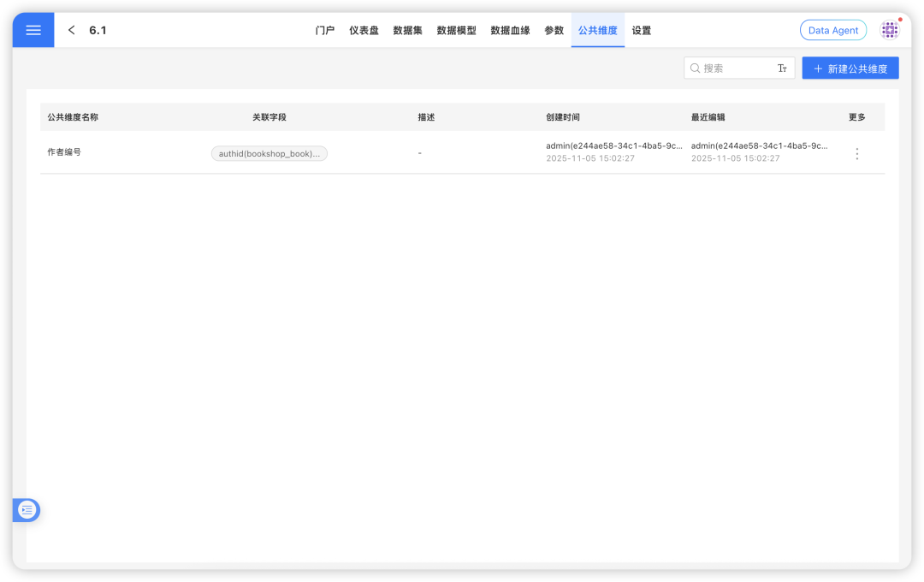Click last-edited timestamp under 最近编辑
This screenshot has height=582, width=924.
[x=736, y=158]
